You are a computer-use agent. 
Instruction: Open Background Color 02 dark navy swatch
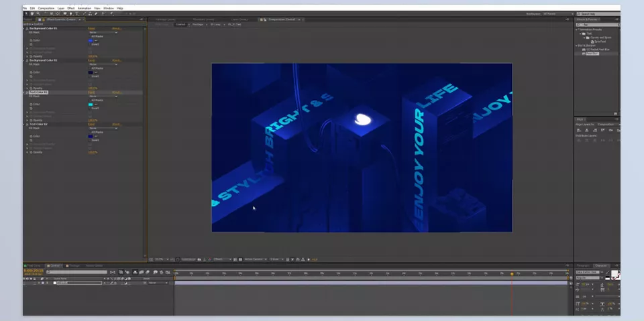(91, 72)
